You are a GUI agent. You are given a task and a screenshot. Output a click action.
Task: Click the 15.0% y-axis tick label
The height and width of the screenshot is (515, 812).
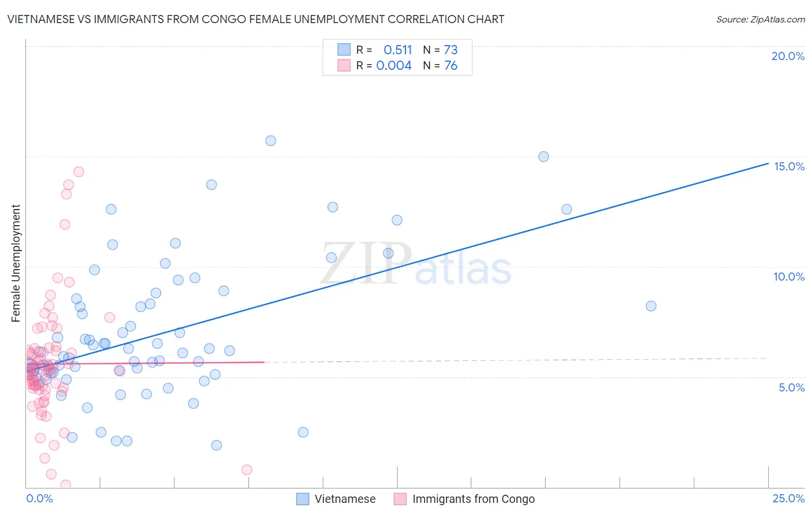click(789, 166)
